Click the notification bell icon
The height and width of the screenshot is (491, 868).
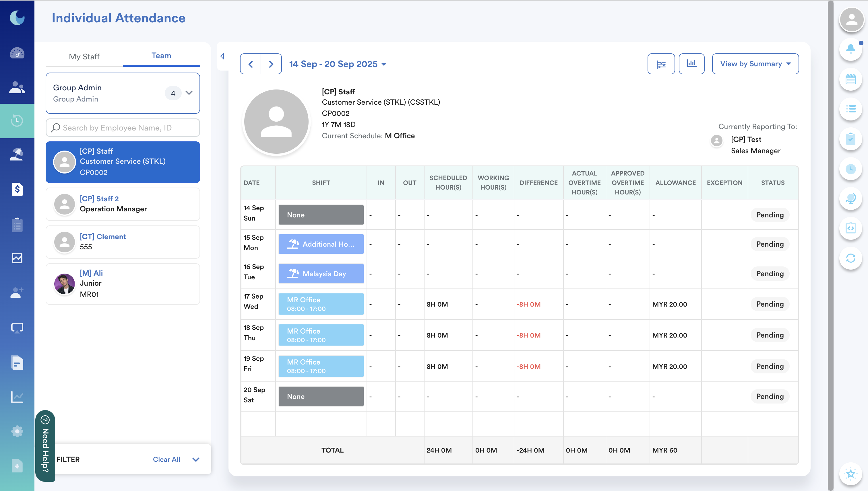click(x=850, y=49)
